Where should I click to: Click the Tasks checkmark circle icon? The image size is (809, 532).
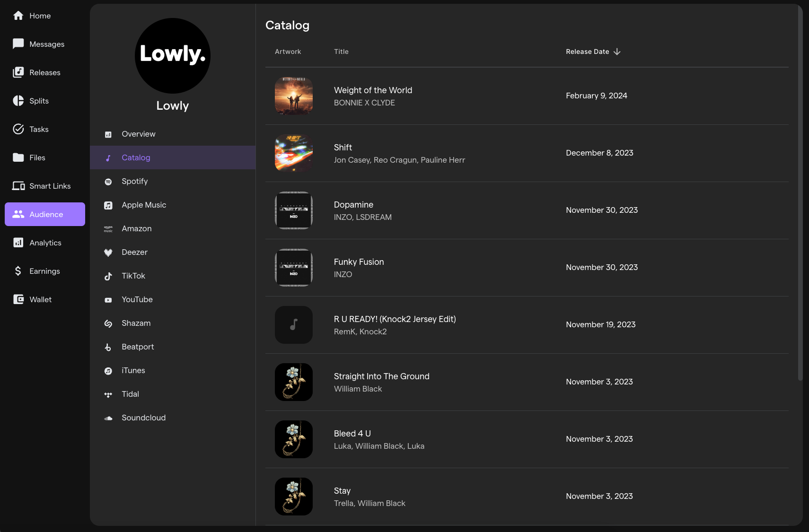[x=18, y=129]
